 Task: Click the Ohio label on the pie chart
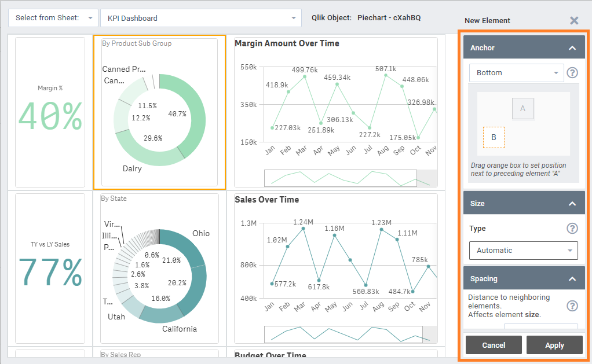point(201,233)
